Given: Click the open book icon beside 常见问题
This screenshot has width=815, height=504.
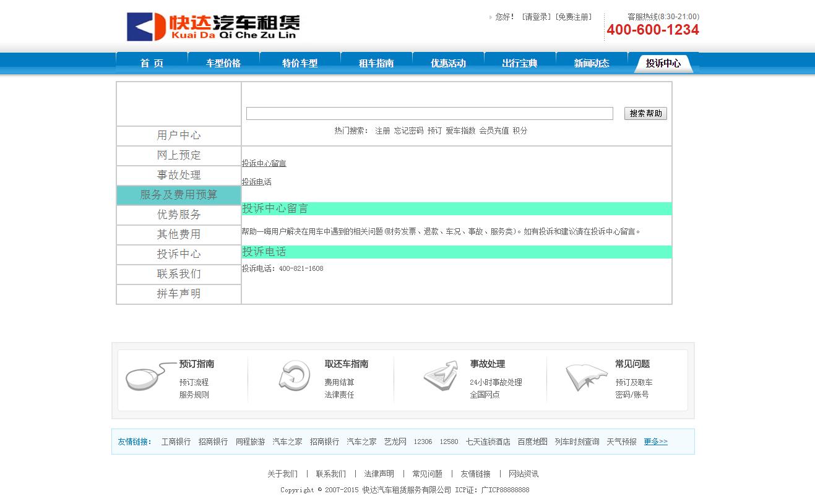Looking at the screenshot, I should click(x=586, y=376).
